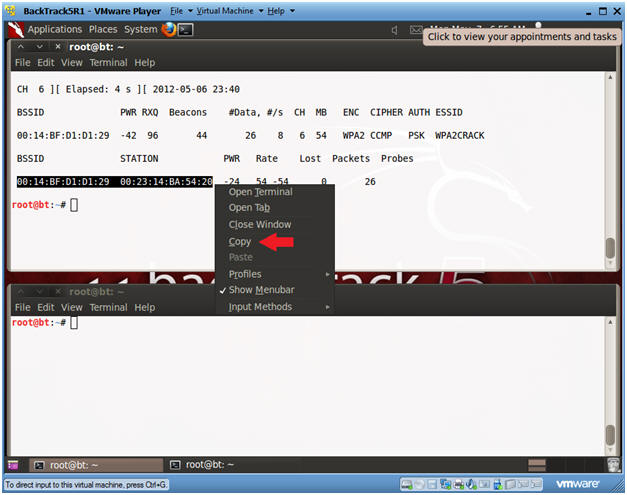The height and width of the screenshot is (495, 627).
Task: Click the VMware USB device icon
Action: 498,485
